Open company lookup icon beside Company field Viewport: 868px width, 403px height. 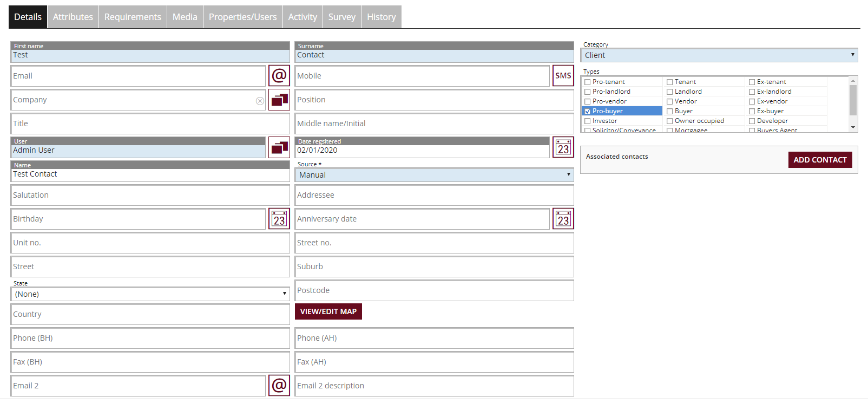(279, 100)
